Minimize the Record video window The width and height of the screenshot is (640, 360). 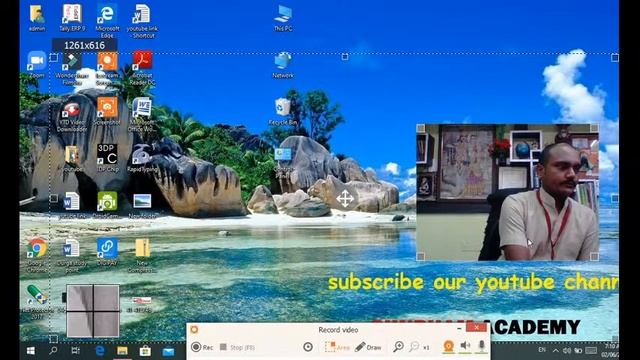460,328
